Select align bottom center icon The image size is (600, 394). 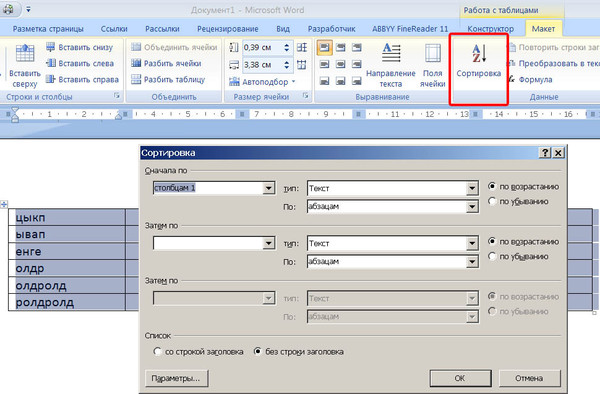[x=341, y=81]
